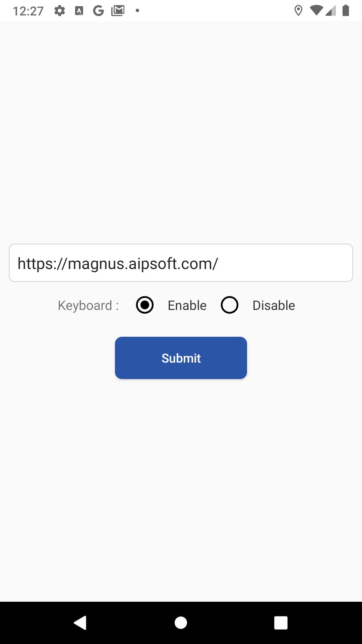
Task: Tap the keyboard language 'A' status icon
Action: coord(79,11)
